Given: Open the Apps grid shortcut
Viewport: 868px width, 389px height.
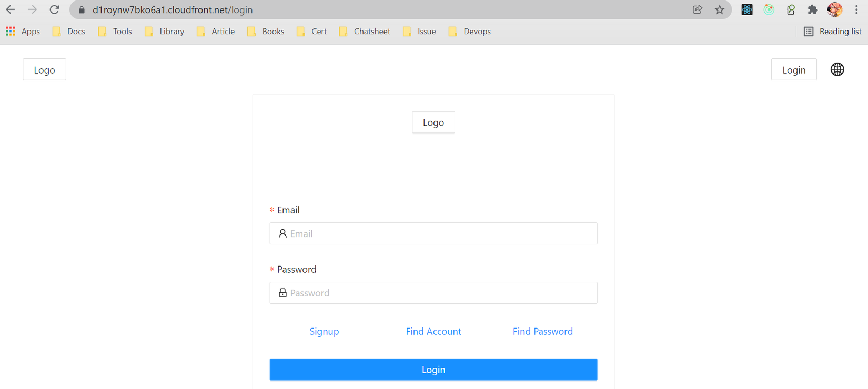Looking at the screenshot, I should click(x=23, y=32).
